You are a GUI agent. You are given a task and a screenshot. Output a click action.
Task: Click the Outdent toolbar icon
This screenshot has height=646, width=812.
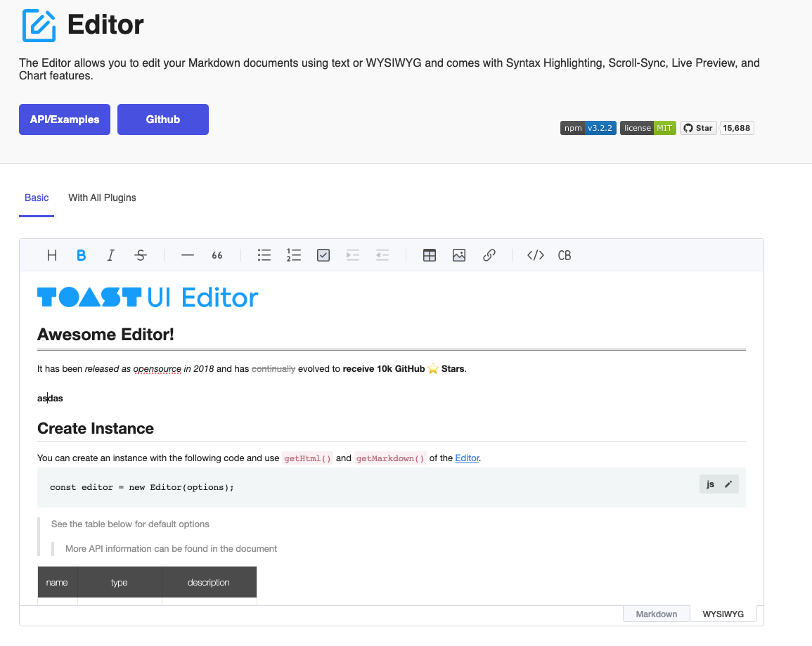[382, 255]
